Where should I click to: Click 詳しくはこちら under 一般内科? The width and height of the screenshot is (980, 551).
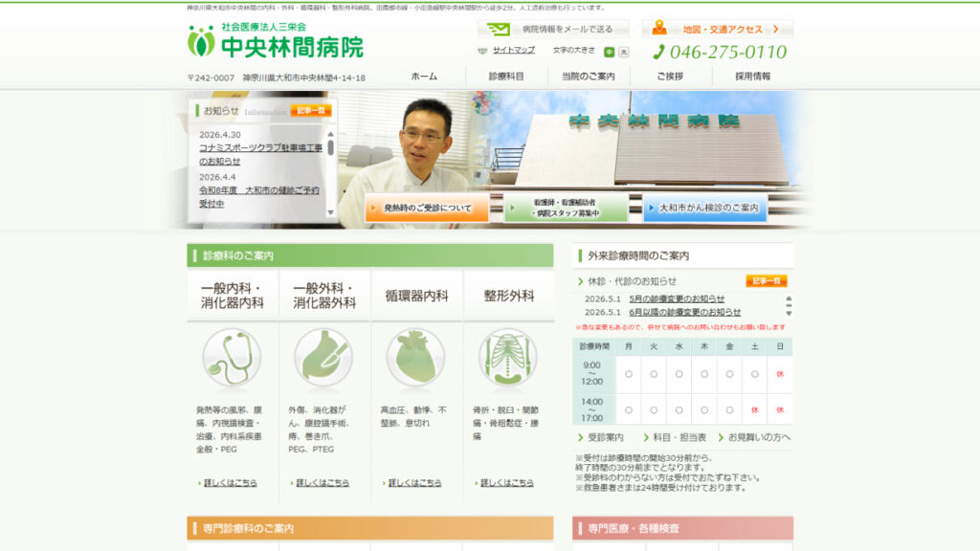tap(230, 483)
